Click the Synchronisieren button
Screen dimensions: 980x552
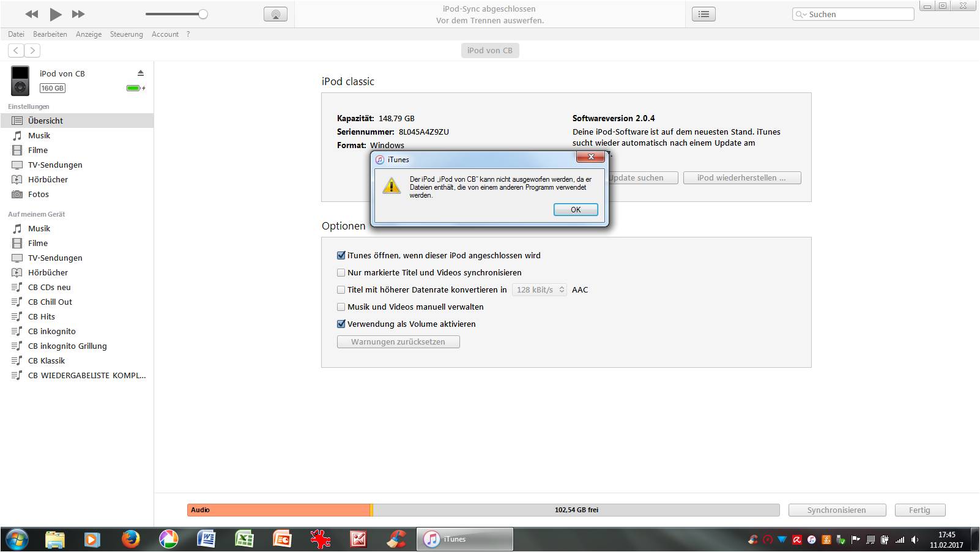tap(837, 510)
